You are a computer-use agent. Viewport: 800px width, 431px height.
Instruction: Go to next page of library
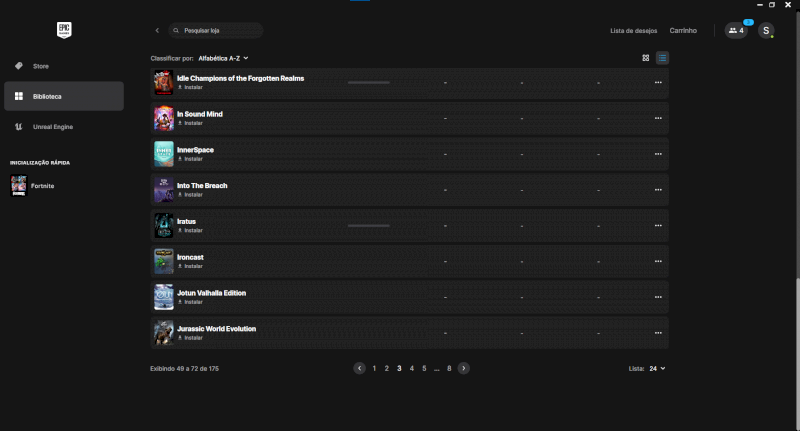pyautogui.click(x=464, y=368)
